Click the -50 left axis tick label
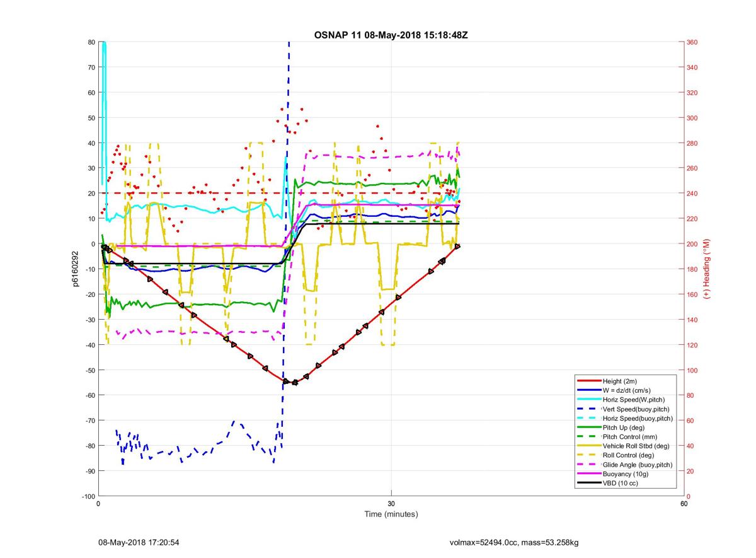 pyautogui.click(x=90, y=370)
